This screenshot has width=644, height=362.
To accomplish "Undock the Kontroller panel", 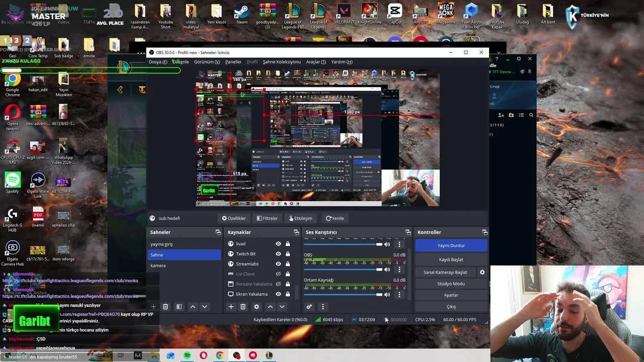I will 485,232.
